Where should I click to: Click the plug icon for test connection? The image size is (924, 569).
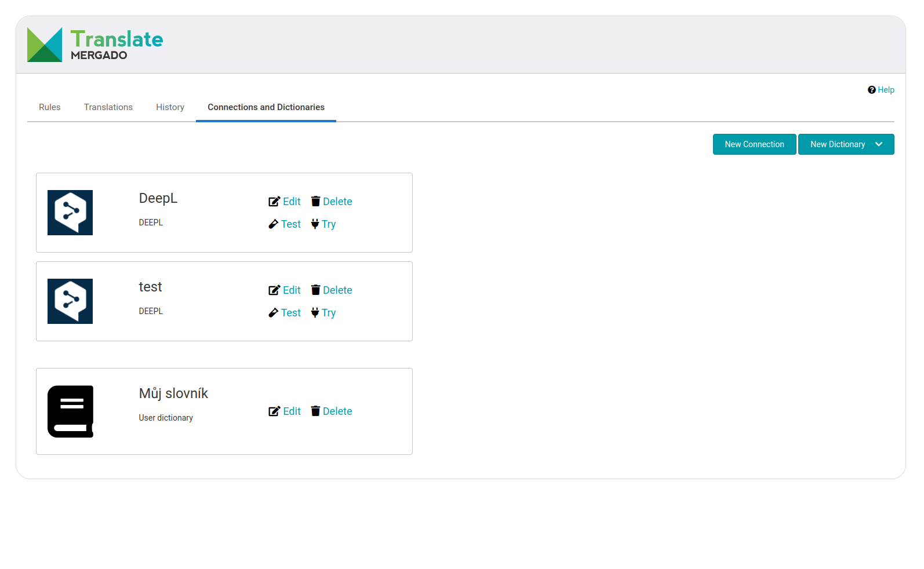coord(315,312)
